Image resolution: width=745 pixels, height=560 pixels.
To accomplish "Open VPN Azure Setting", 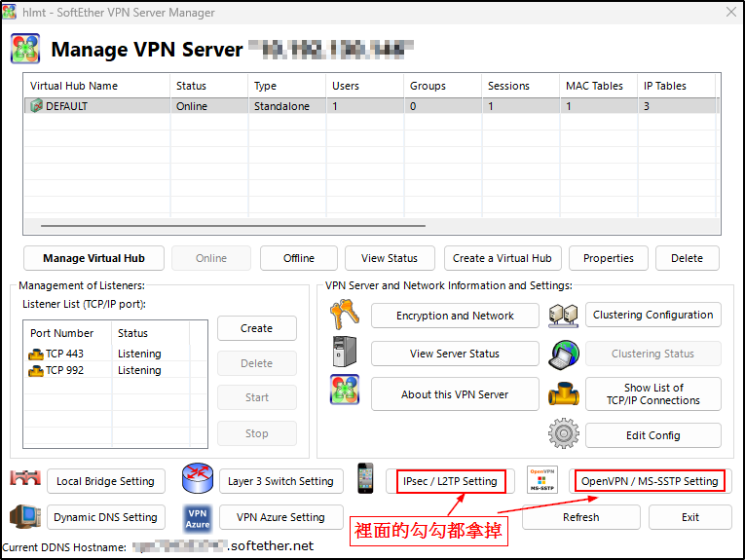I will (281, 517).
